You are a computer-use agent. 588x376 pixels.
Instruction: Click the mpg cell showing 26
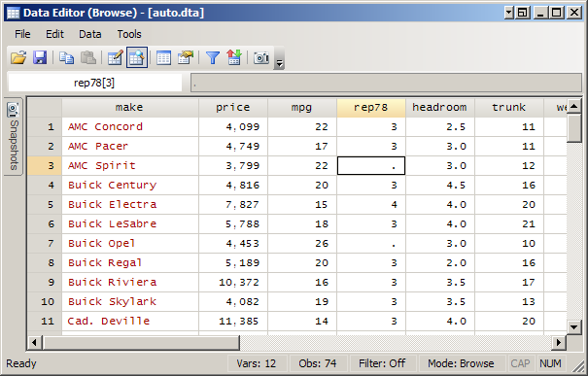[302, 244]
